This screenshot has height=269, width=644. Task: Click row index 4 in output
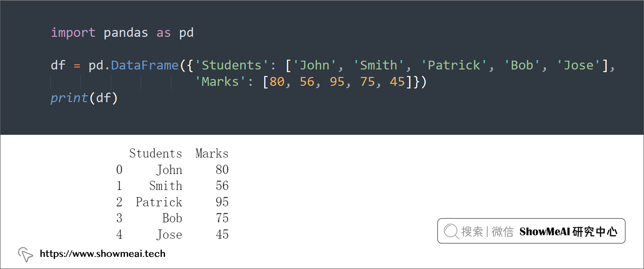(119, 234)
